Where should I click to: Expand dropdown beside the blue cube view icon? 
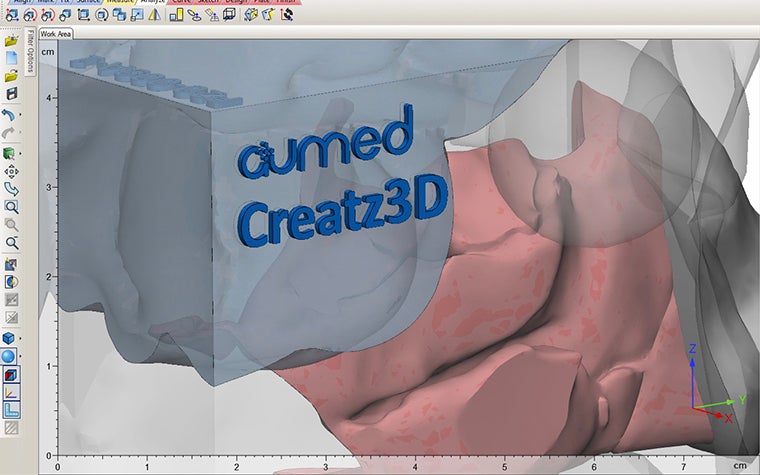point(21,338)
